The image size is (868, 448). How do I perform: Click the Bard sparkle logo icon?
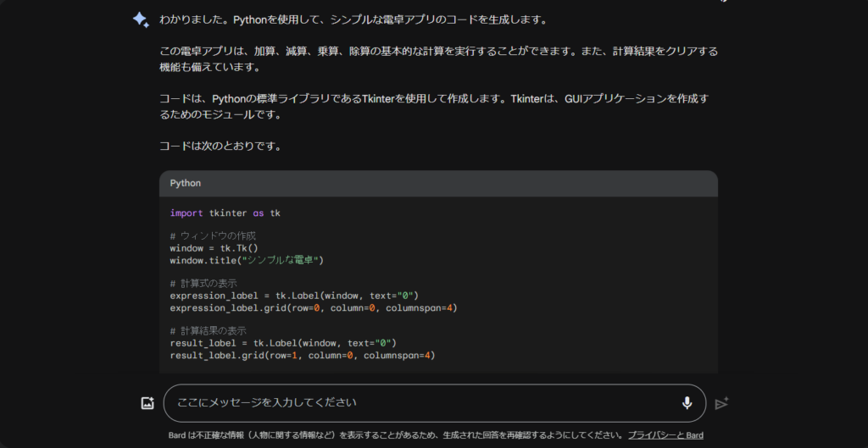(x=141, y=20)
